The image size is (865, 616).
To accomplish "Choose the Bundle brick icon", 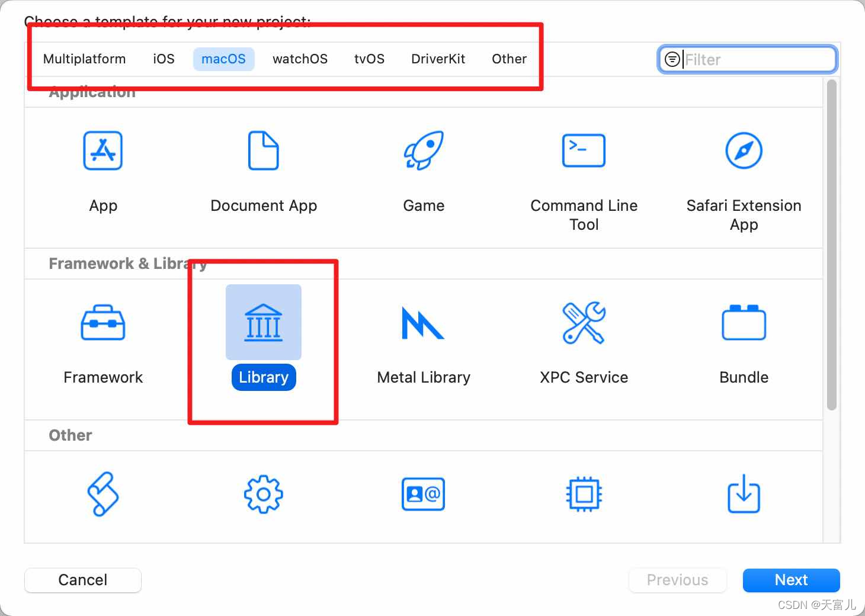I will tap(744, 322).
